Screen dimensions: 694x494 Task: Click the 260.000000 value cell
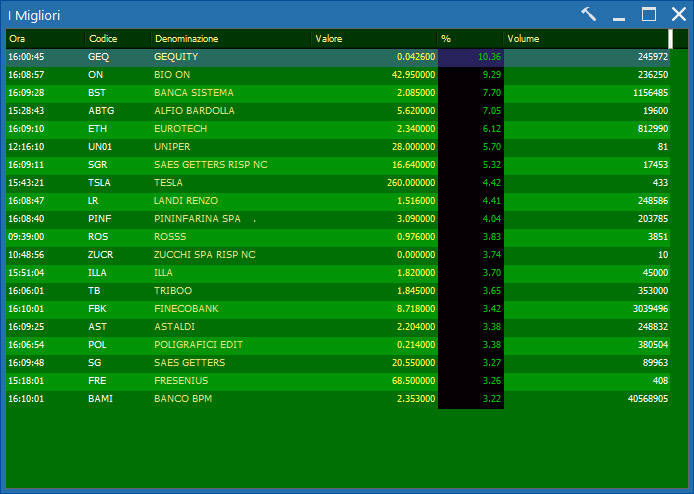coord(411,183)
